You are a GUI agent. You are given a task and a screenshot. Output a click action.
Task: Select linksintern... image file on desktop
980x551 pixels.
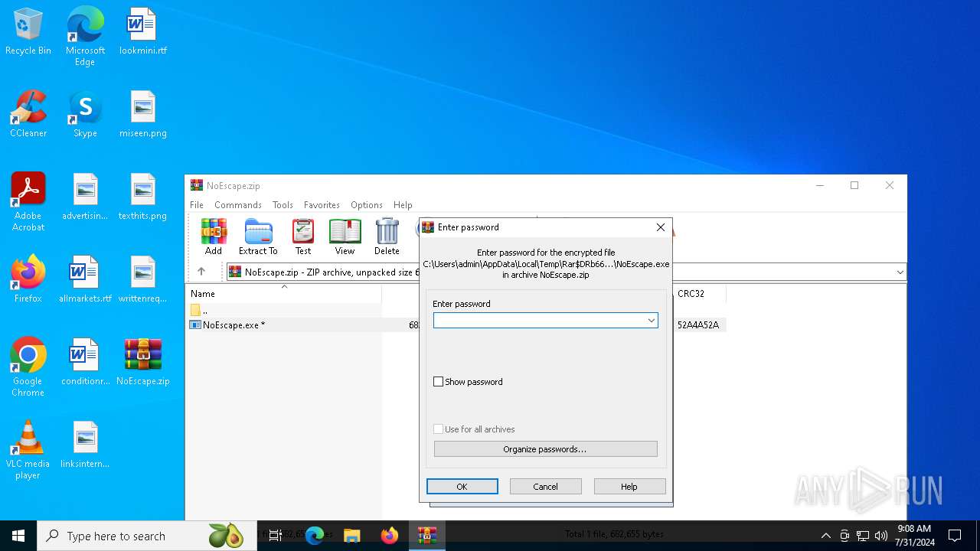(x=85, y=445)
